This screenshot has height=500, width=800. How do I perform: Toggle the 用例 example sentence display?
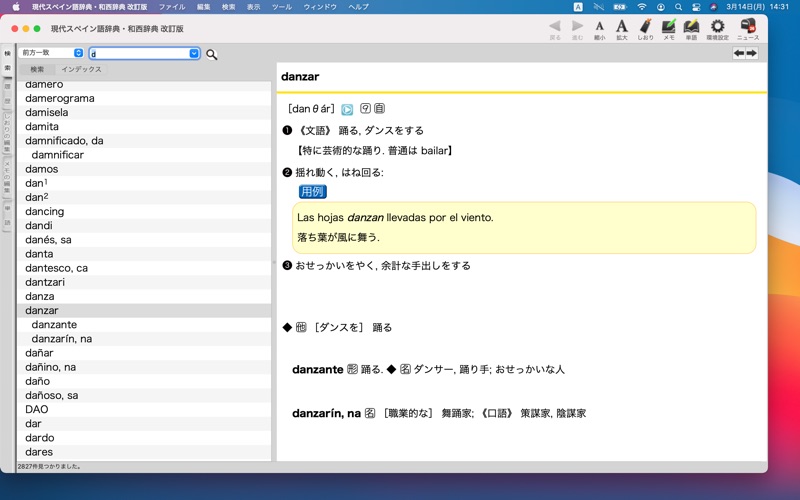(312, 192)
